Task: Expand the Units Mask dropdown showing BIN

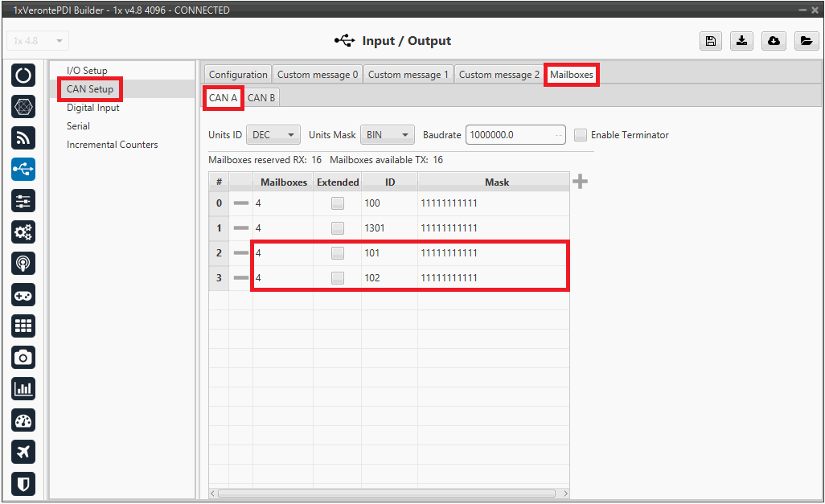Action: (387, 135)
